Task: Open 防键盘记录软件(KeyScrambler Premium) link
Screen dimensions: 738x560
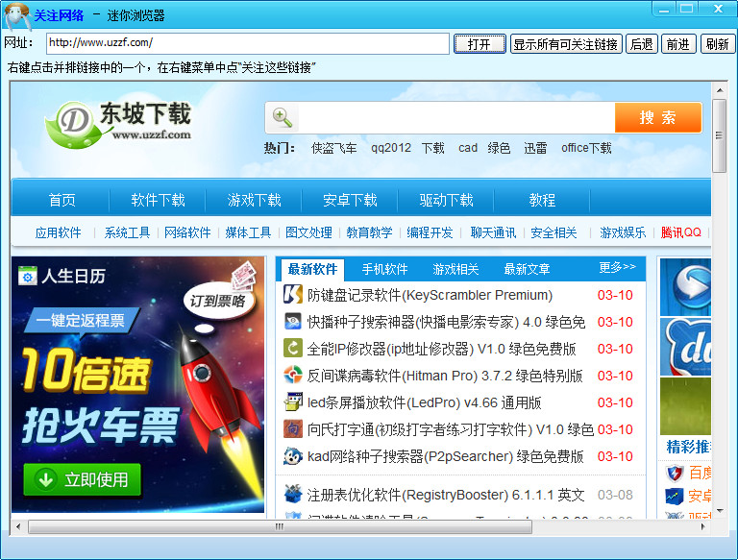Action: (x=430, y=295)
